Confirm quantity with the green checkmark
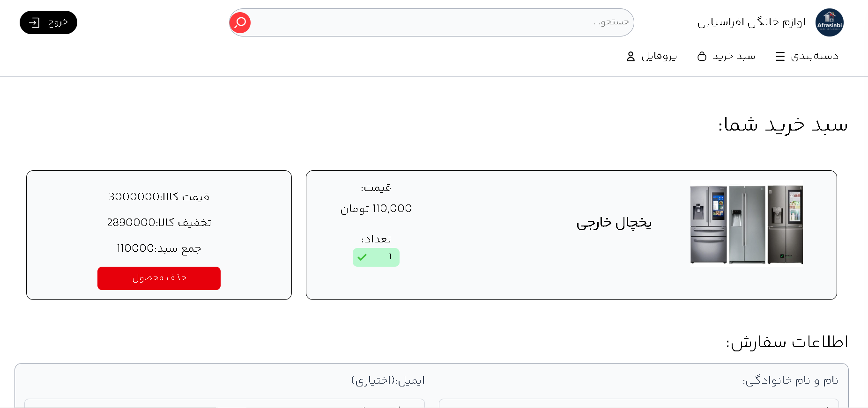 [362, 257]
